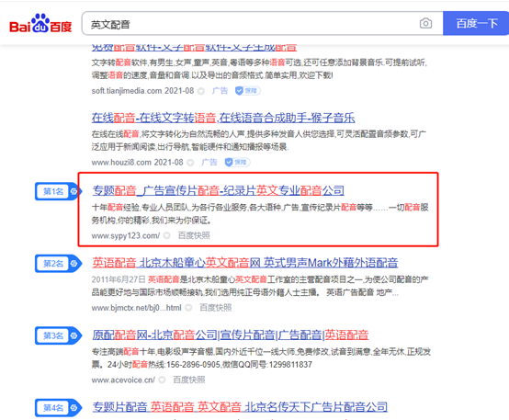Click 百度快照 for www.sypy123.com
Screen dimensions: 509x420
194,235
